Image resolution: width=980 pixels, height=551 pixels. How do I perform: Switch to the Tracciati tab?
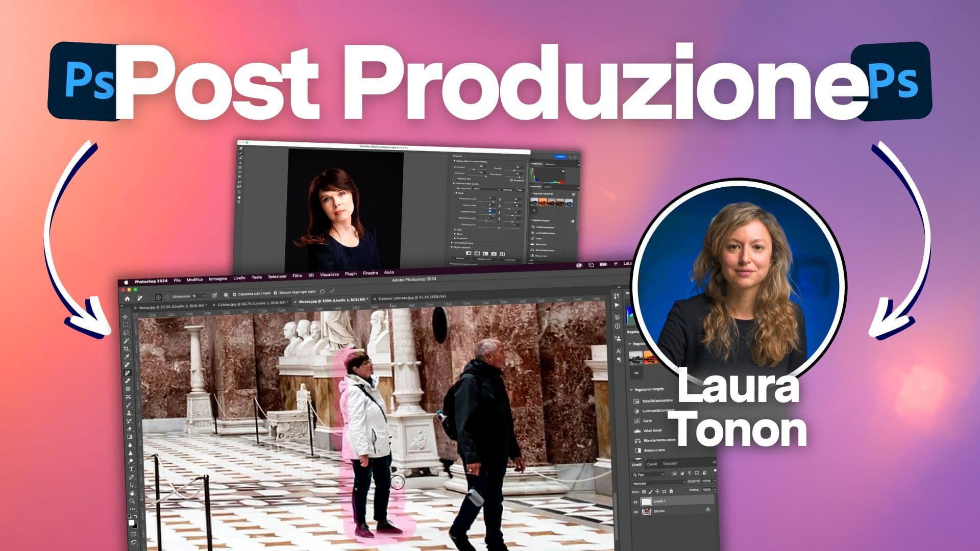[x=670, y=463]
